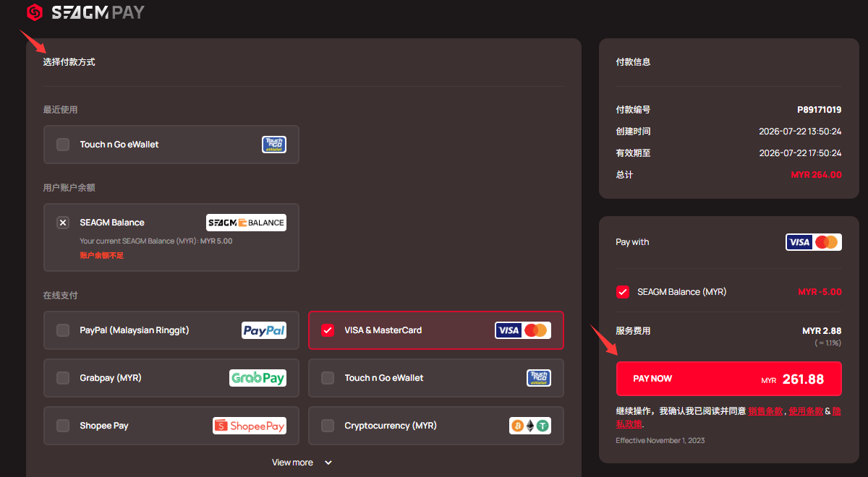Click the SEAGM Pay logo
This screenshot has height=477, width=868.
85,12
